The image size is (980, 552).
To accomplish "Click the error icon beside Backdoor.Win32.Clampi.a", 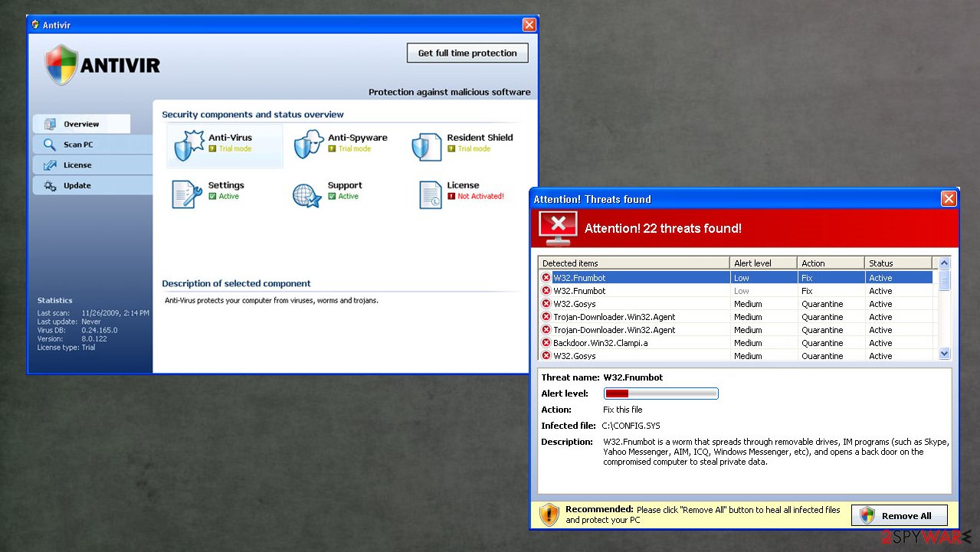I will coord(546,343).
